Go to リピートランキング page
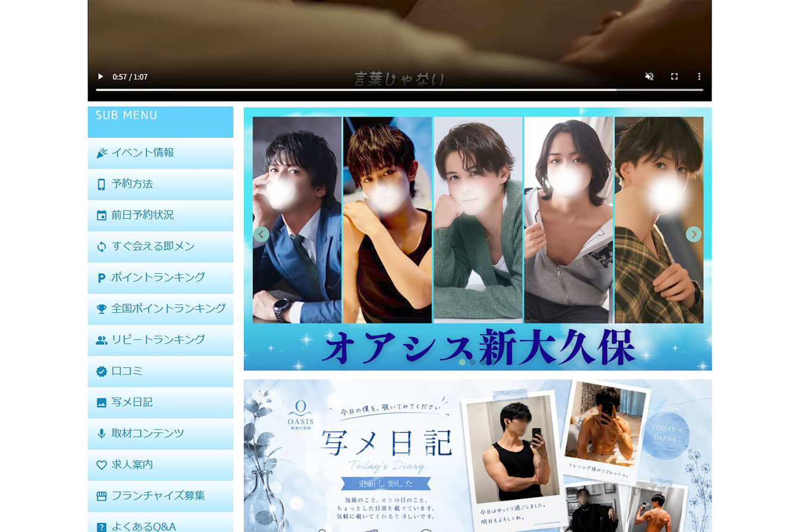The width and height of the screenshot is (790, 532). point(161,340)
